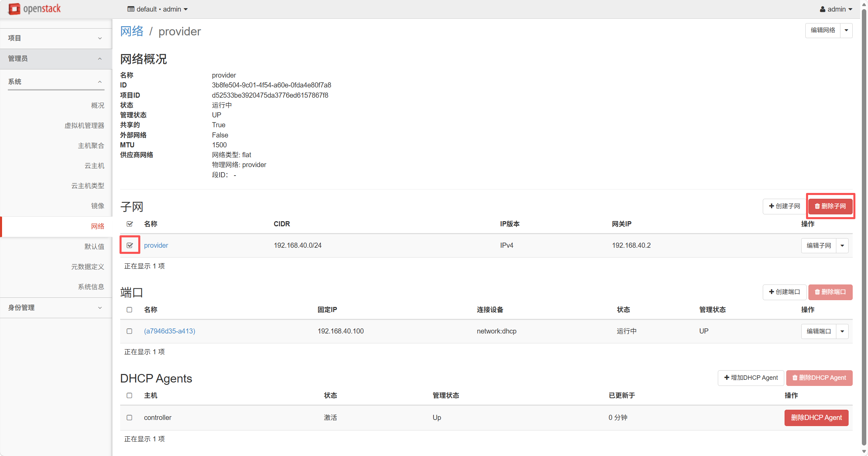Image resolution: width=868 pixels, height=456 pixels.
Task: Open 元数据定义 in the sidebar
Action: pyautogui.click(x=88, y=267)
